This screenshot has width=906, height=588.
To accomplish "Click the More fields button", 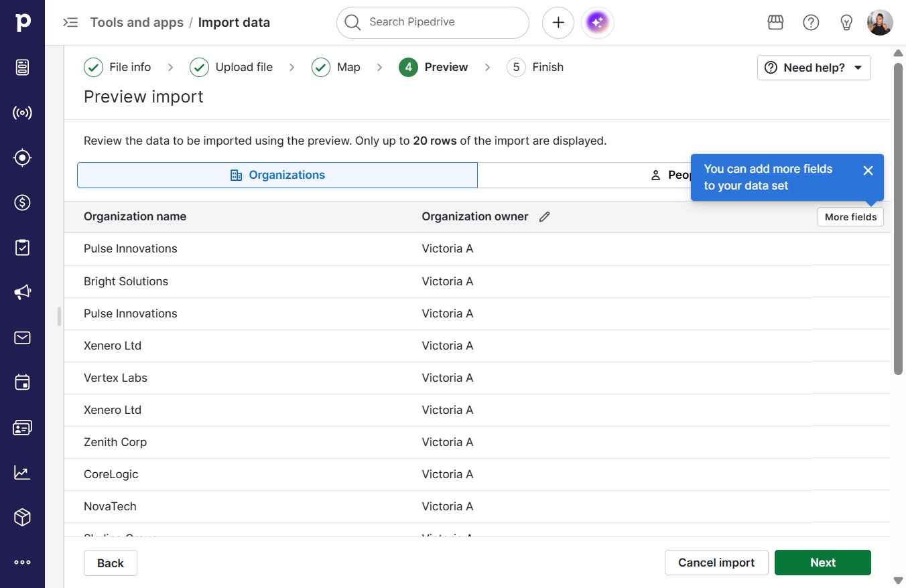I will (x=850, y=217).
